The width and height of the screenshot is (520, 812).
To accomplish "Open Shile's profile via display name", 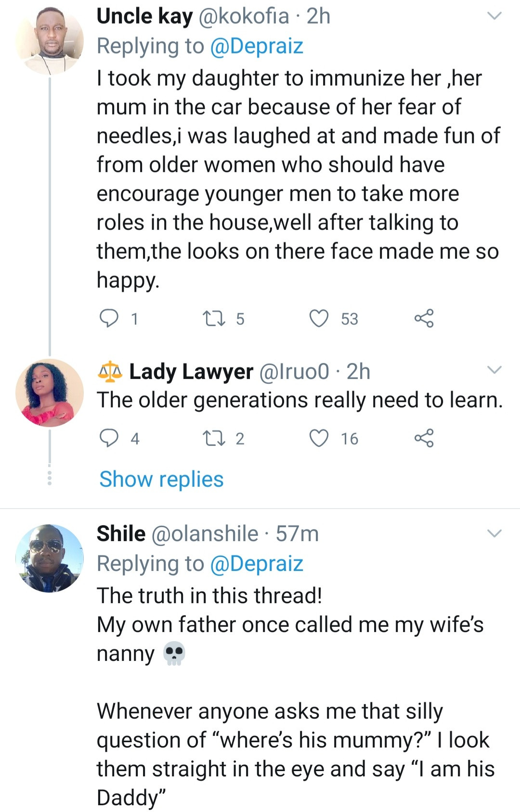I will pos(121,533).
